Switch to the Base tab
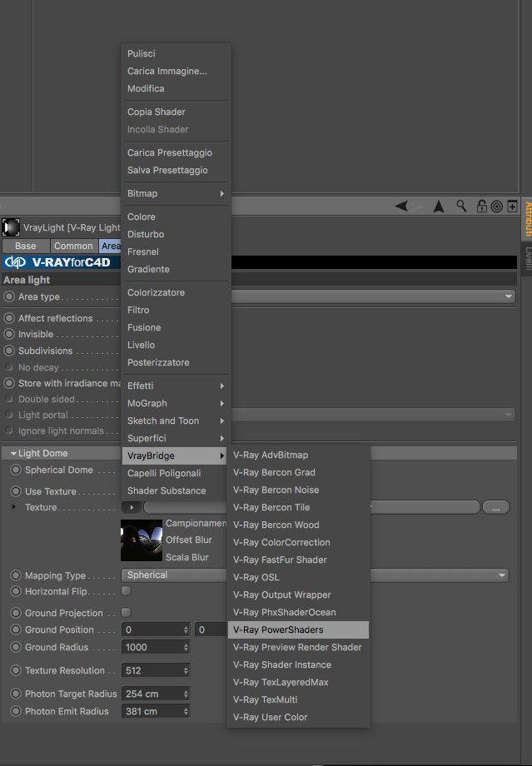Image resolution: width=532 pixels, height=766 pixels. (26, 246)
